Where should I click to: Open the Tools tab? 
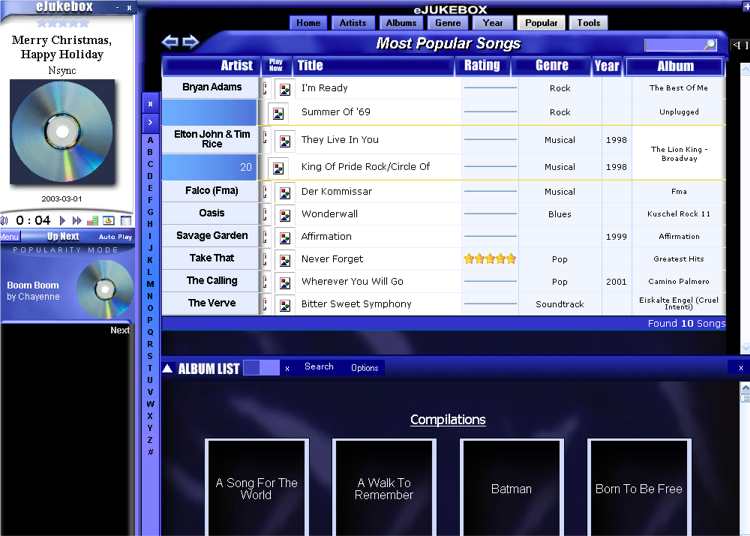pos(588,23)
